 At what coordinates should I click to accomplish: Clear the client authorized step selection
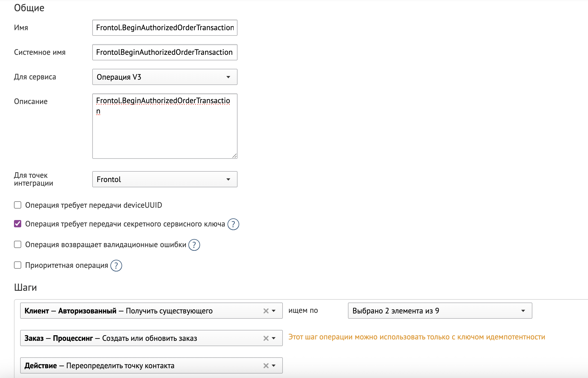coord(266,311)
